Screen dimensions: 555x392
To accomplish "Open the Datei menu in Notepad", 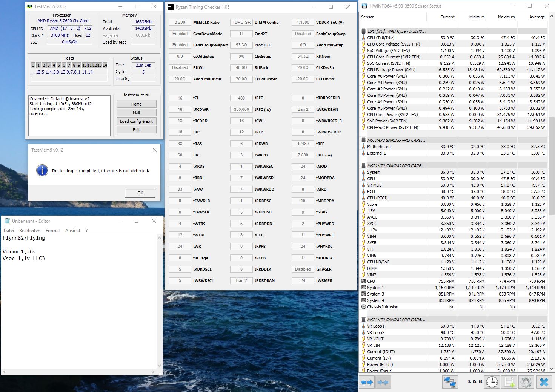I will pyautogui.click(x=9, y=231).
